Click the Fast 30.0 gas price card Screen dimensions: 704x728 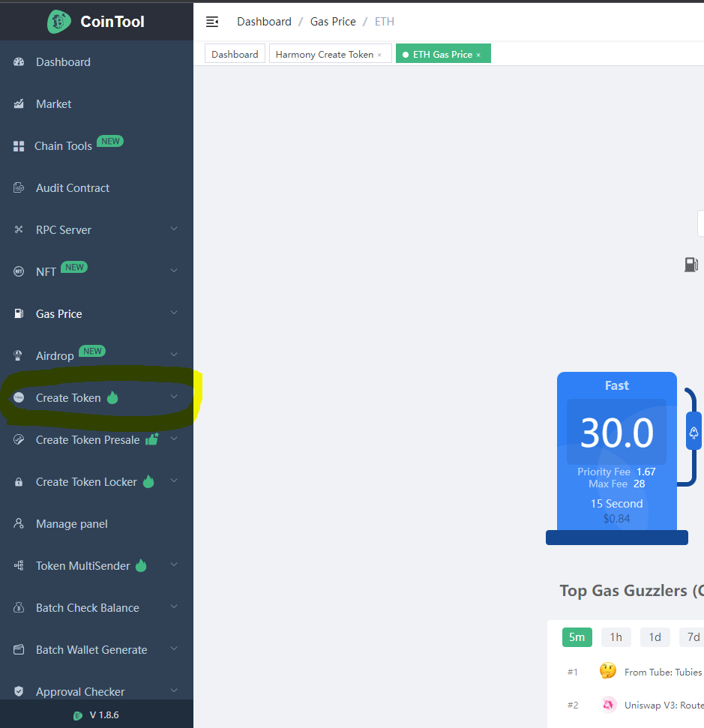click(x=617, y=451)
